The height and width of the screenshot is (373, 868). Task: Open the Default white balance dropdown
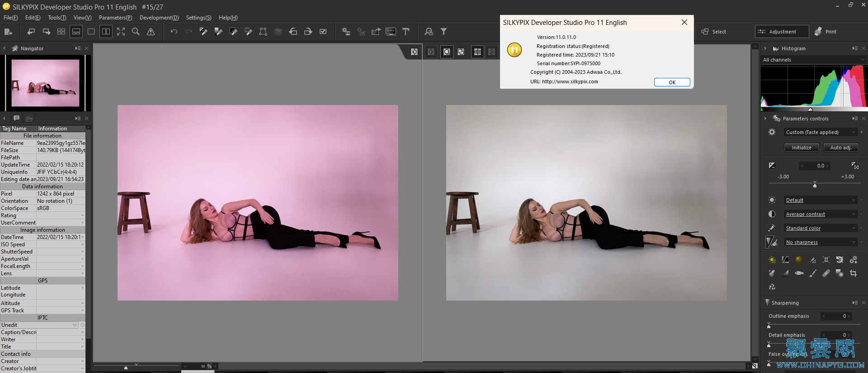click(x=821, y=200)
